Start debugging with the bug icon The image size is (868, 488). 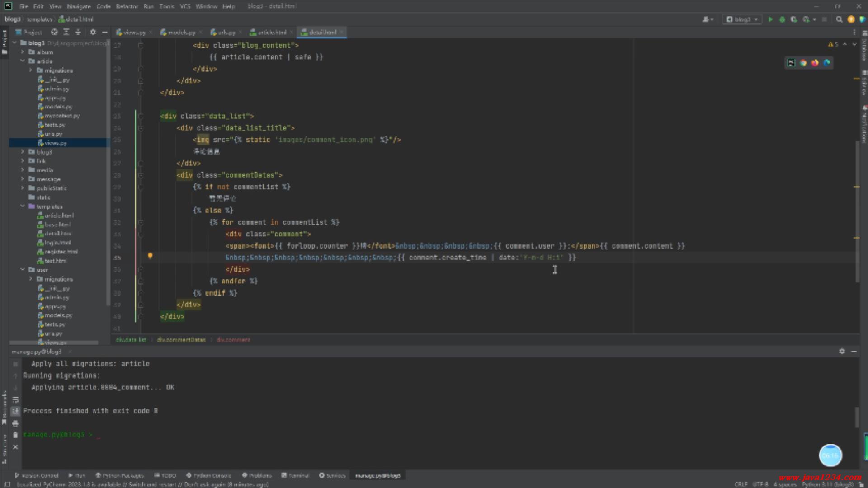782,19
